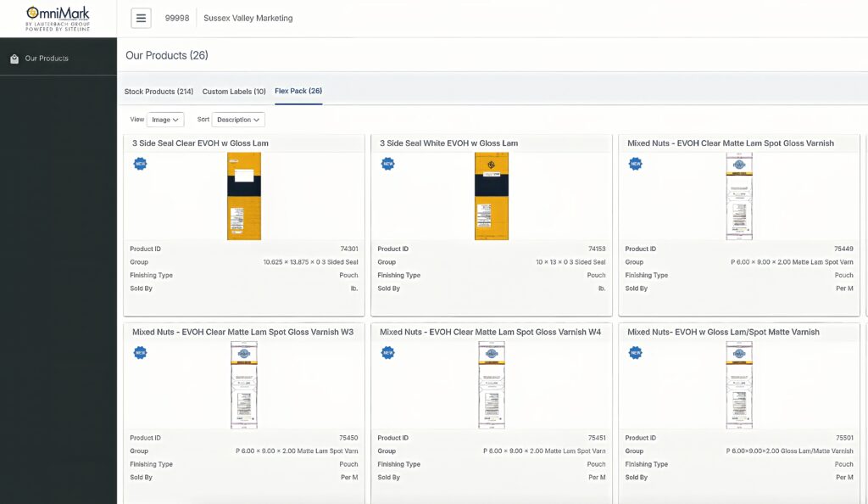Viewport: 868px width, 504px height.
Task: Select Our Products in the sidebar
Action: coord(47,59)
